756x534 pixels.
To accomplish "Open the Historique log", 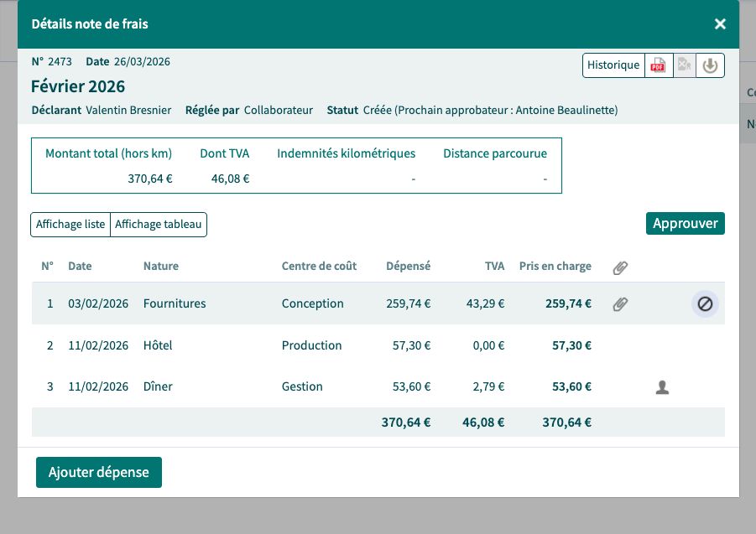I will pos(613,65).
